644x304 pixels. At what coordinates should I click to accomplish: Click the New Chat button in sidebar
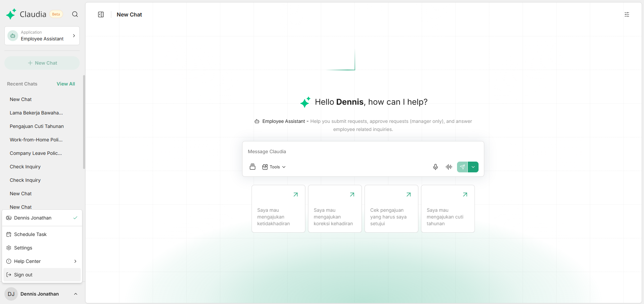click(x=42, y=63)
